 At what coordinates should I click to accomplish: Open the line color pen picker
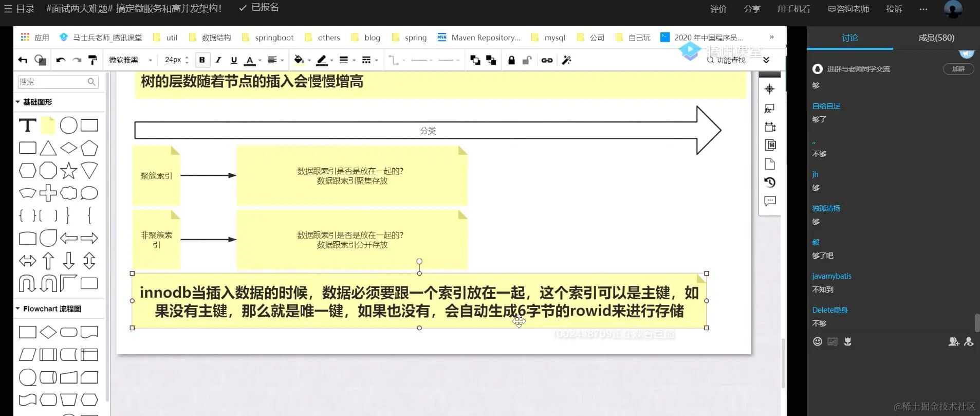(324, 60)
